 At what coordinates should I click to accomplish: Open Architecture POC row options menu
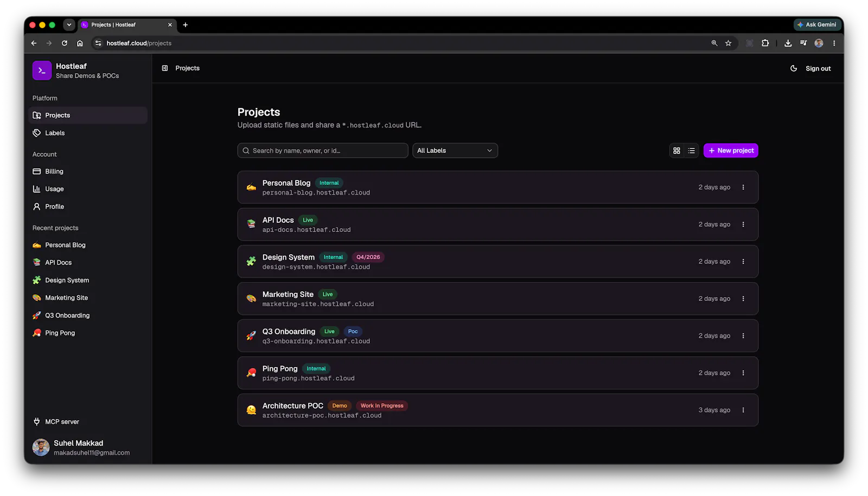(x=743, y=410)
